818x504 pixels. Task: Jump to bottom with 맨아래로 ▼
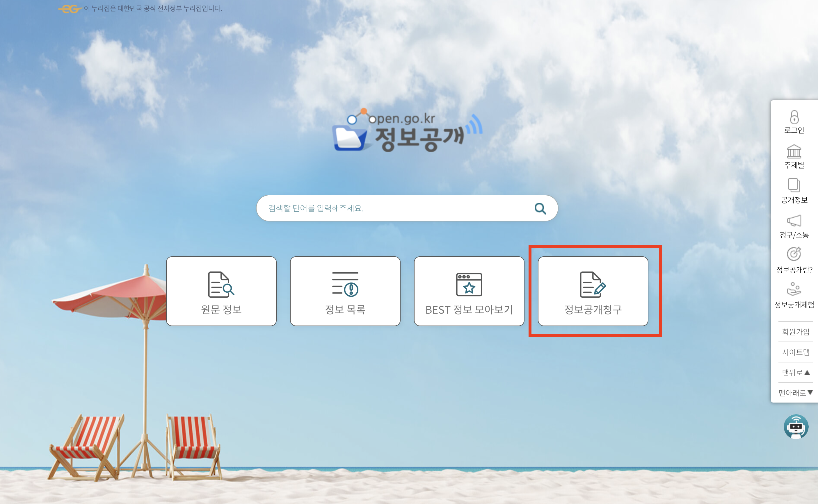pyautogui.click(x=796, y=393)
